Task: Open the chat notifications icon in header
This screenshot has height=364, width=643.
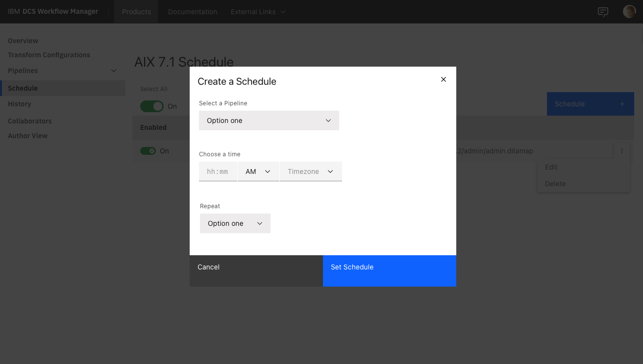Action: pyautogui.click(x=603, y=12)
